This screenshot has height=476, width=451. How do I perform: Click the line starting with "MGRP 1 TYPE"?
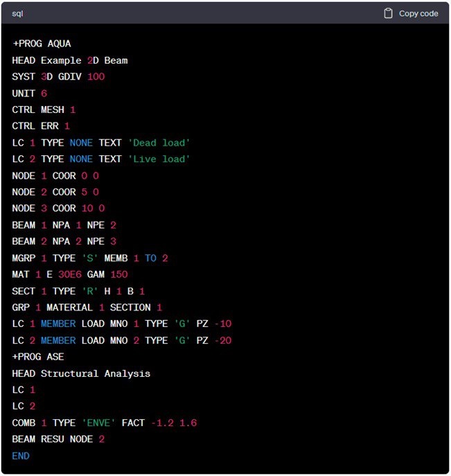pyautogui.click(x=90, y=258)
